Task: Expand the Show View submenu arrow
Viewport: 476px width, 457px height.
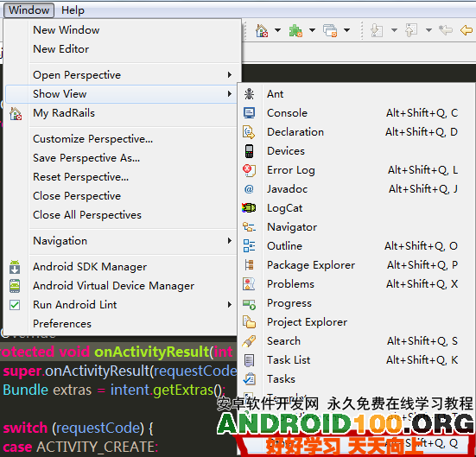Action: tap(230, 94)
